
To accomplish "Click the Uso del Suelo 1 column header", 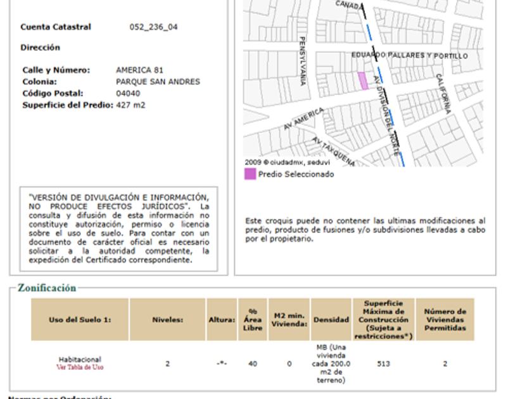I will (80, 320).
